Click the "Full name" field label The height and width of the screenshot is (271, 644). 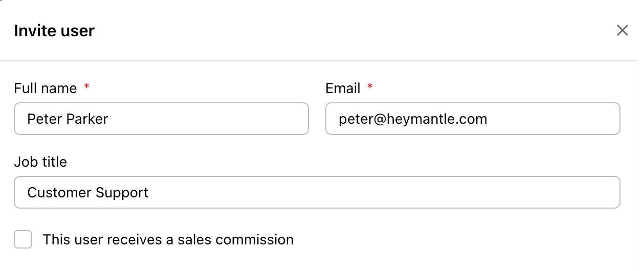click(x=45, y=88)
